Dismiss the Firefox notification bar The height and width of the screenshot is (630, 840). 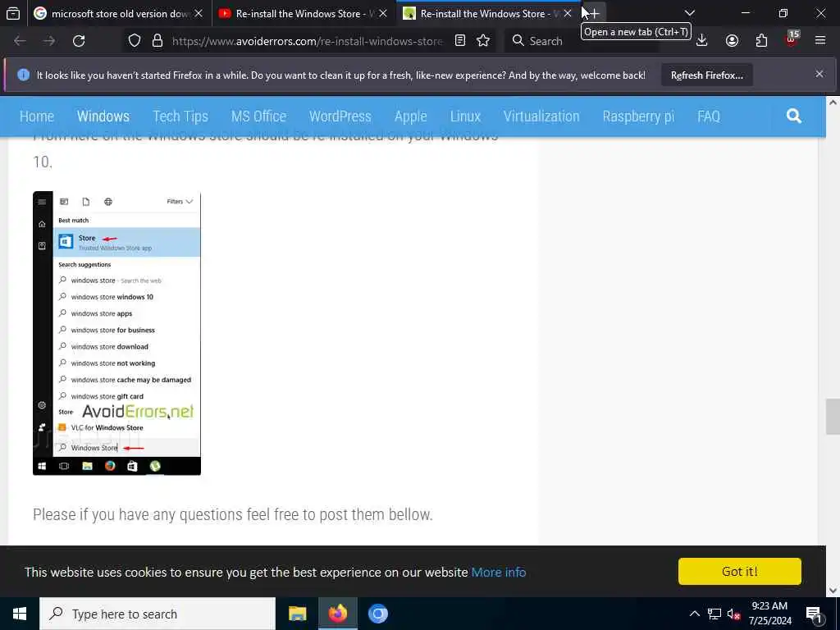tap(819, 74)
